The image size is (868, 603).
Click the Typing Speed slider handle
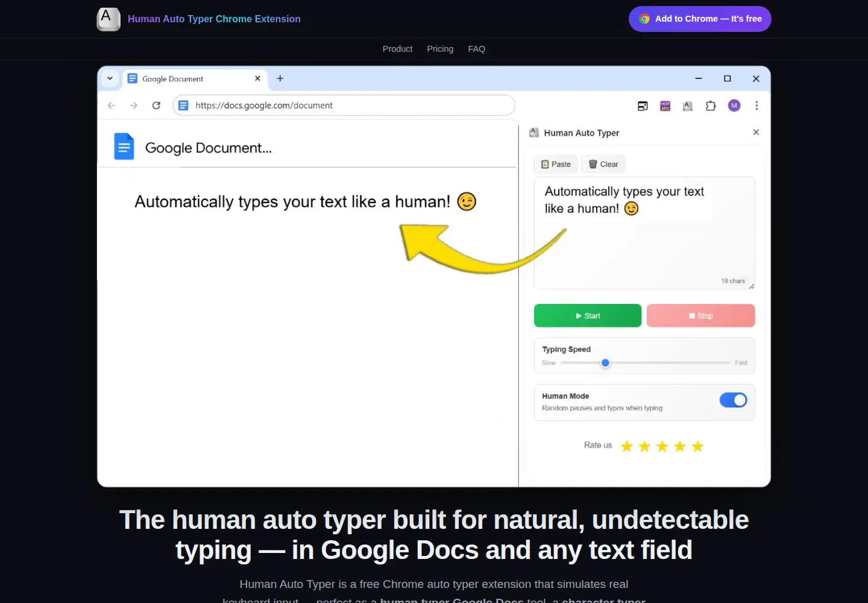pos(605,363)
